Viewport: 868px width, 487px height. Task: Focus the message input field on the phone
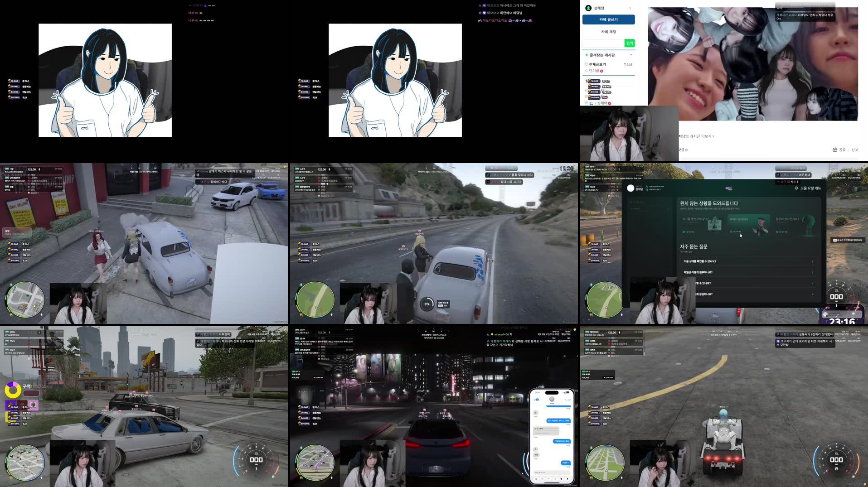[552, 473]
